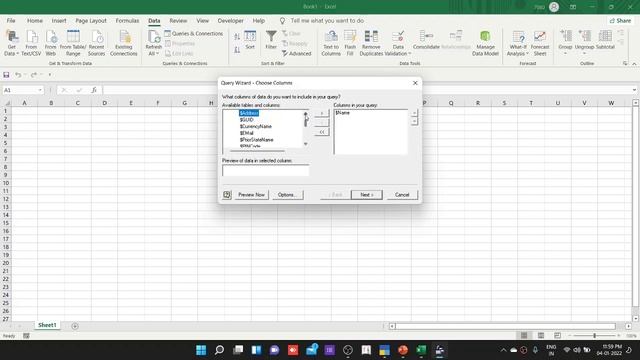The image size is (640, 360).
Task: Switch to the Review tab
Action: coord(178,20)
